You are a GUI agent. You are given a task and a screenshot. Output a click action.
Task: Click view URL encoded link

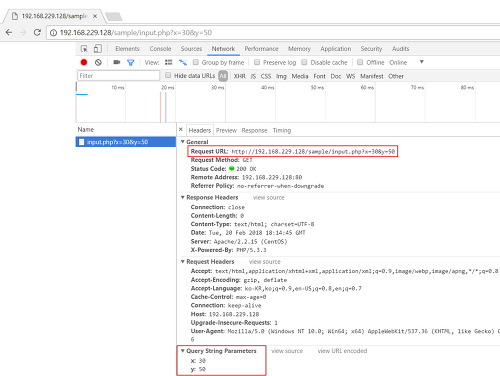pyautogui.click(x=342, y=351)
